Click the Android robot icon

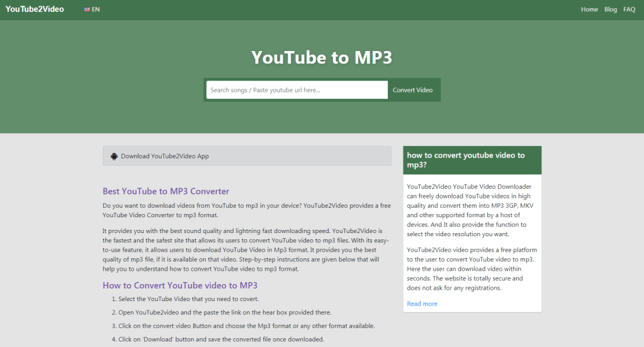tap(114, 156)
